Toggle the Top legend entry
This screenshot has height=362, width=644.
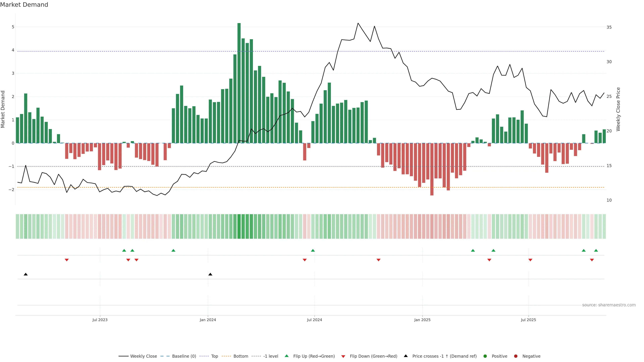click(x=214, y=356)
